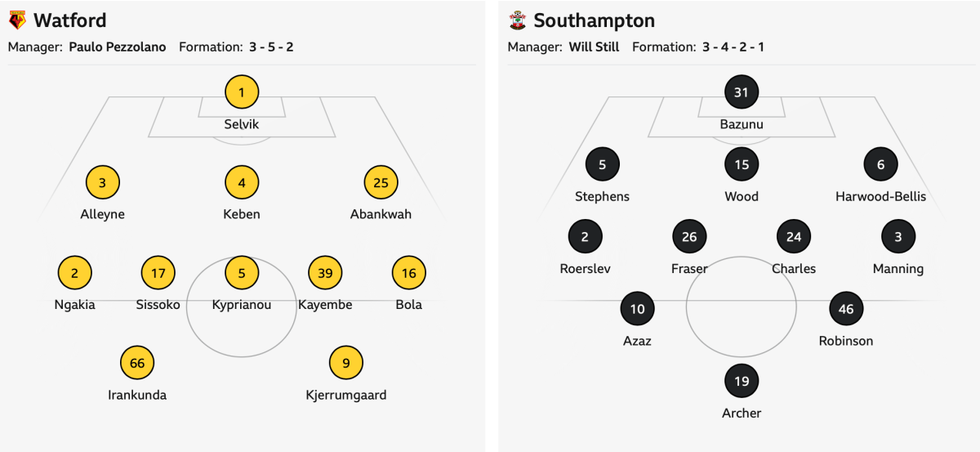The image size is (980, 452).
Task: Click Archer's black number 19 badge
Action: pos(742,381)
